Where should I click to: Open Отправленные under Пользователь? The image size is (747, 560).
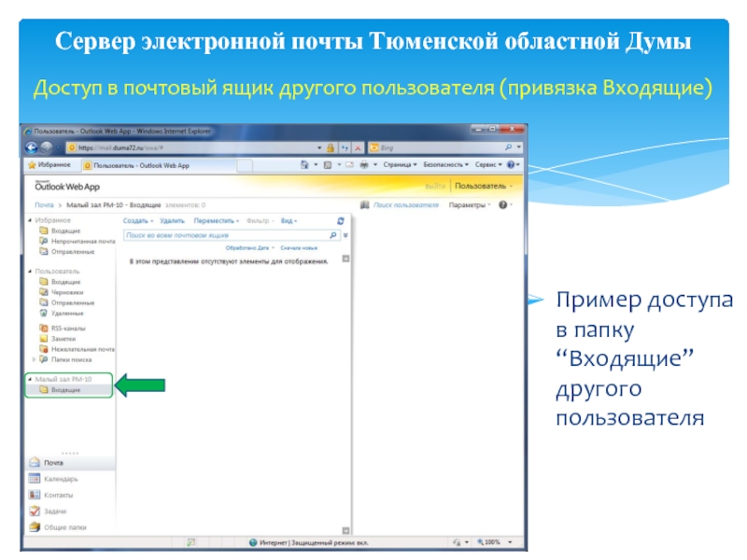(x=67, y=302)
